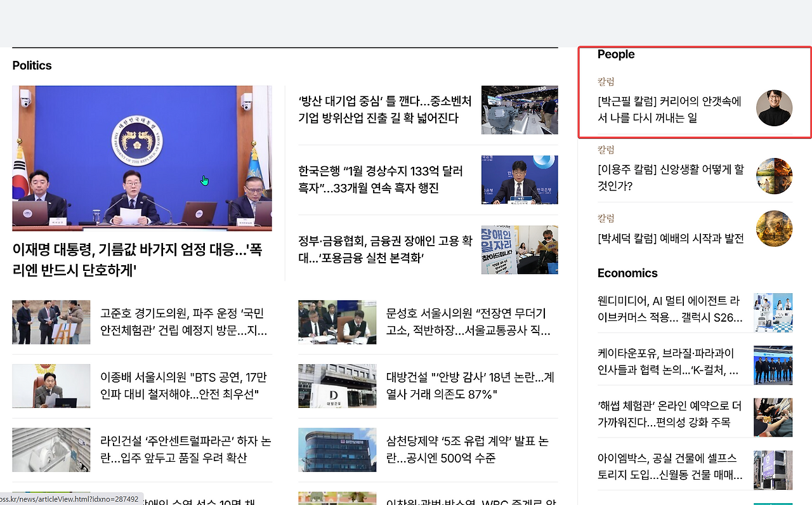Screen dimensions: 812x505
Task: Open the defense exhibition thumbnail beside 방산 article
Action: (520, 110)
